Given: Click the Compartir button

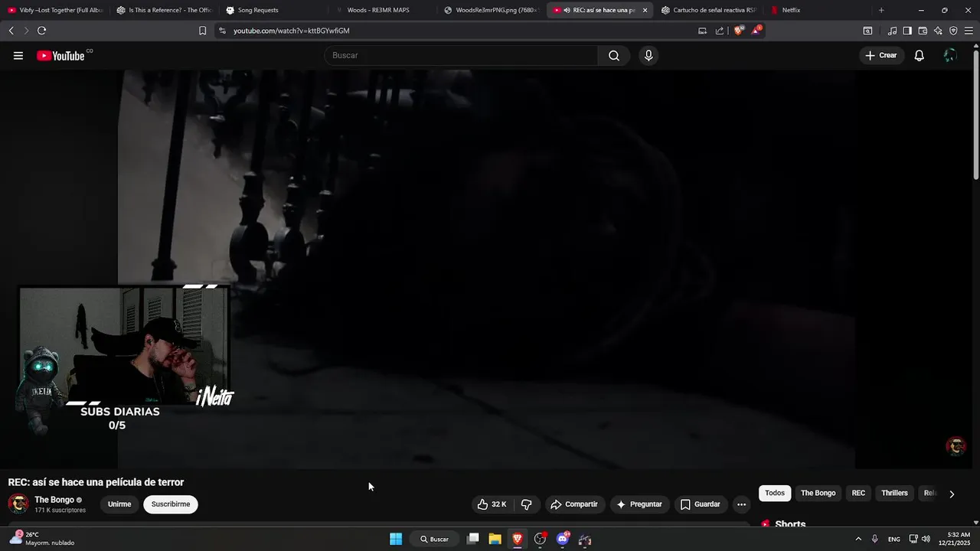Looking at the screenshot, I should click(x=574, y=504).
